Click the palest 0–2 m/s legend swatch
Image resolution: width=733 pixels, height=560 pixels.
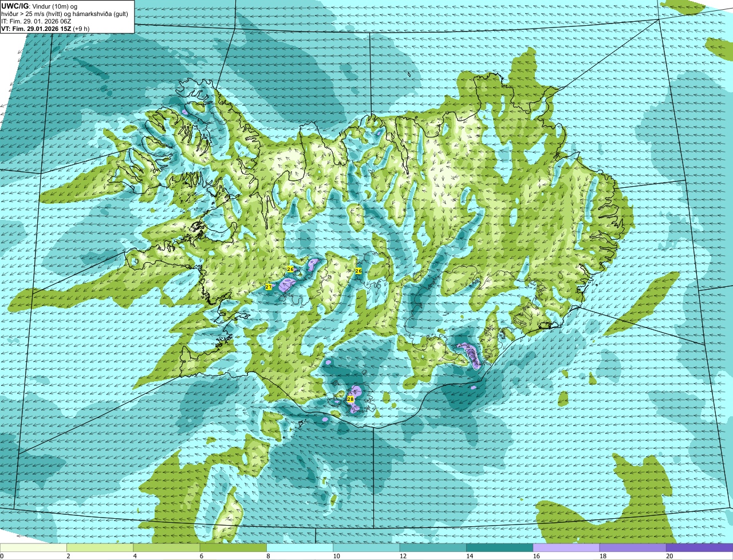(33, 548)
